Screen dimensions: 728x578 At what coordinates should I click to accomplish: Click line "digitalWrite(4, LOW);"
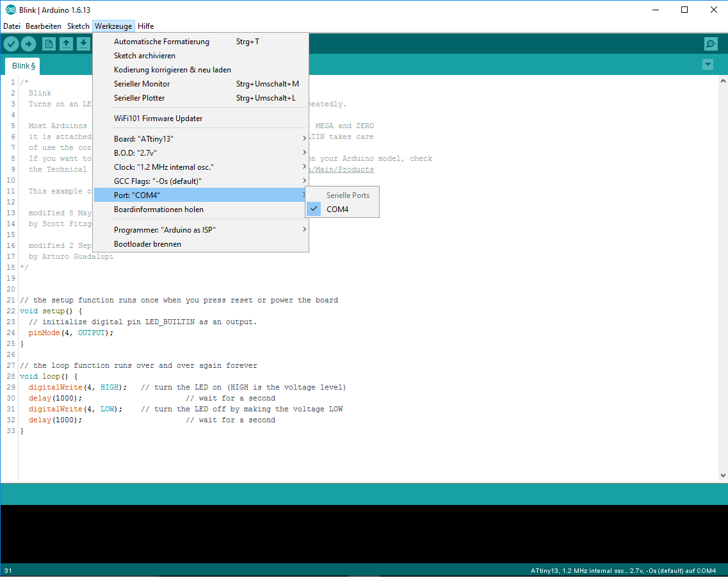(x=75, y=409)
